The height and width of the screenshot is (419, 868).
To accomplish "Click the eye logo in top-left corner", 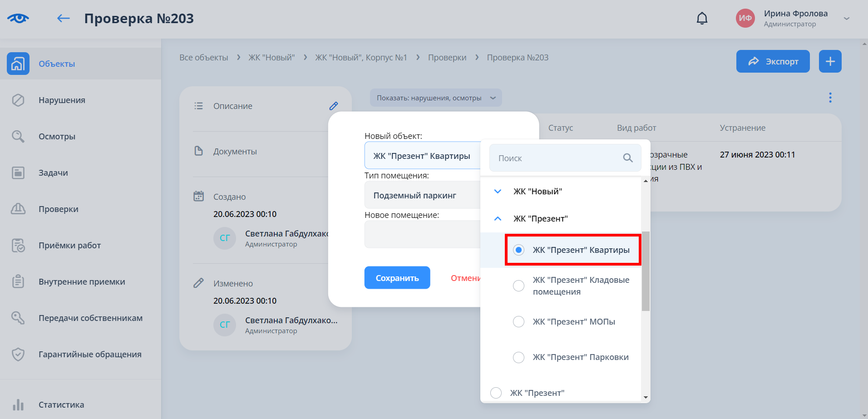I will tap(18, 19).
